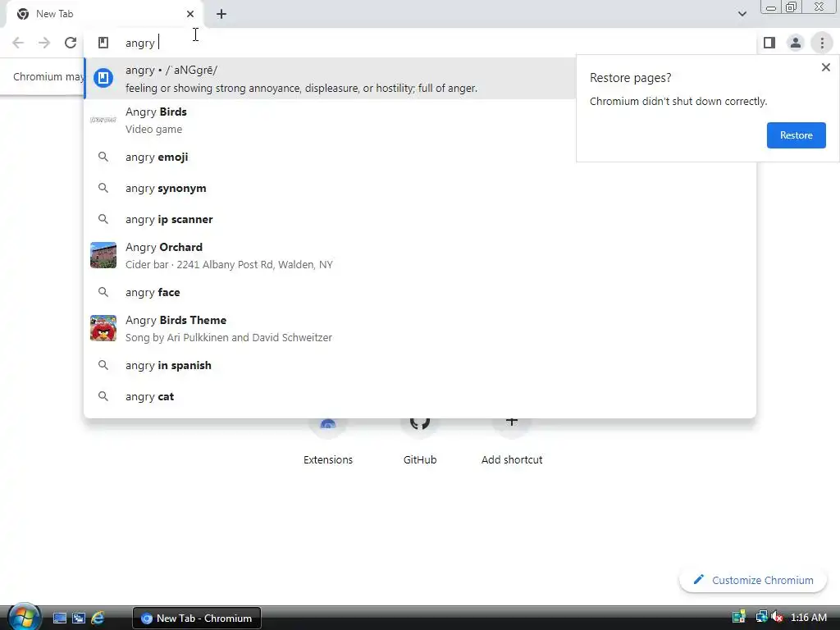Viewport: 840px width, 630px height.
Task: Click the forward navigation arrow
Action: click(x=44, y=43)
